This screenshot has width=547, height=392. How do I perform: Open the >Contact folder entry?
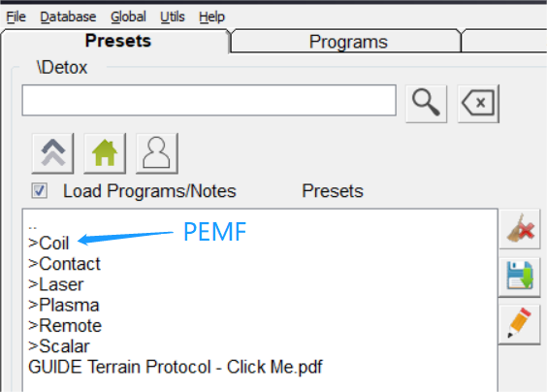click(64, 264)
